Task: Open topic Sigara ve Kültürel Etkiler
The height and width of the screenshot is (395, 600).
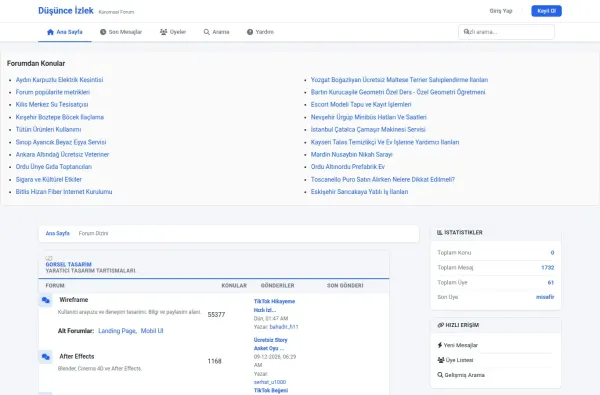Action: [49, 179]
